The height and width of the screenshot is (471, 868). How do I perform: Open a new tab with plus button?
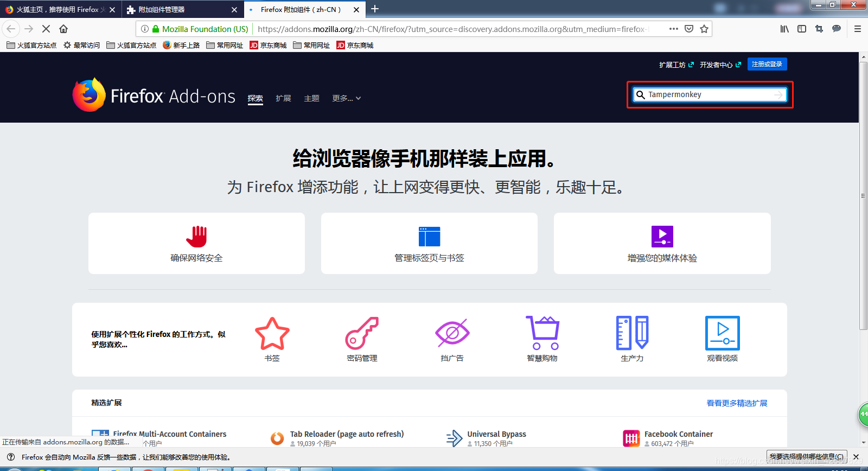coord(375,9)
